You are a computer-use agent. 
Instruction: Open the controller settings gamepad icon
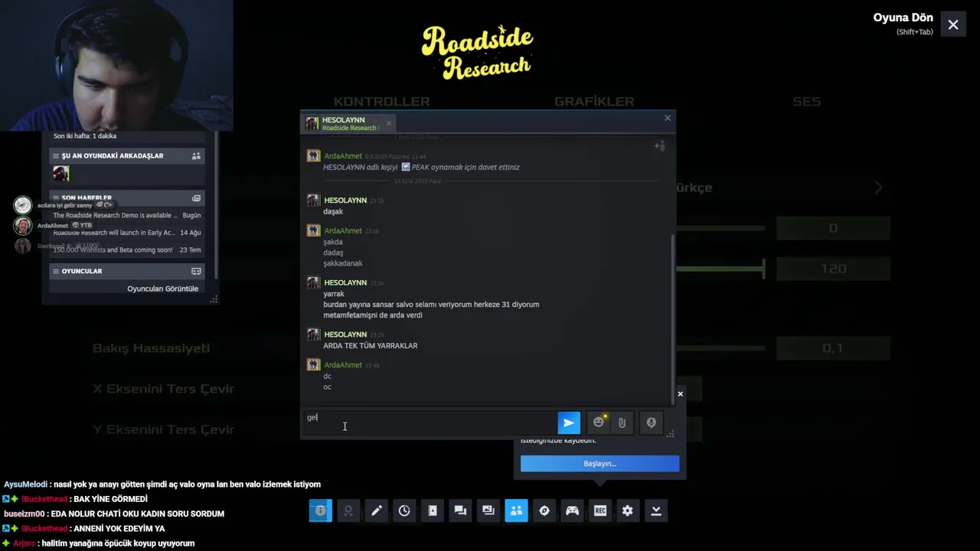(572, 510)
